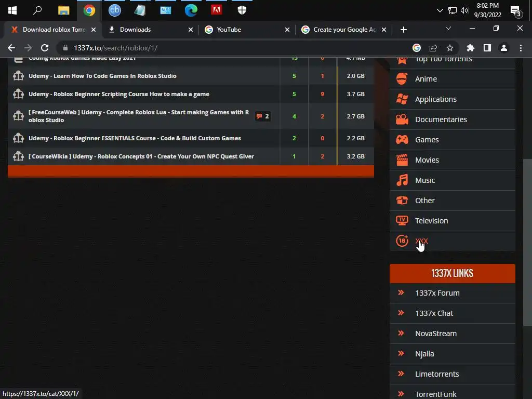Open the Documentaries category link
This screenshot has width=532, height=399.
click(x=441, y=119)
